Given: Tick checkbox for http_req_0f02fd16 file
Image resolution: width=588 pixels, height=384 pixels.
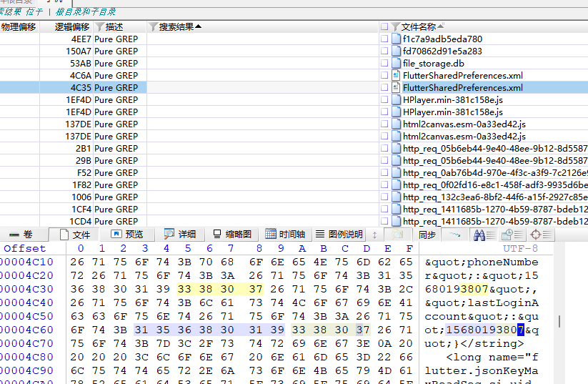Looking at the screenshot, I should (384, 184).
